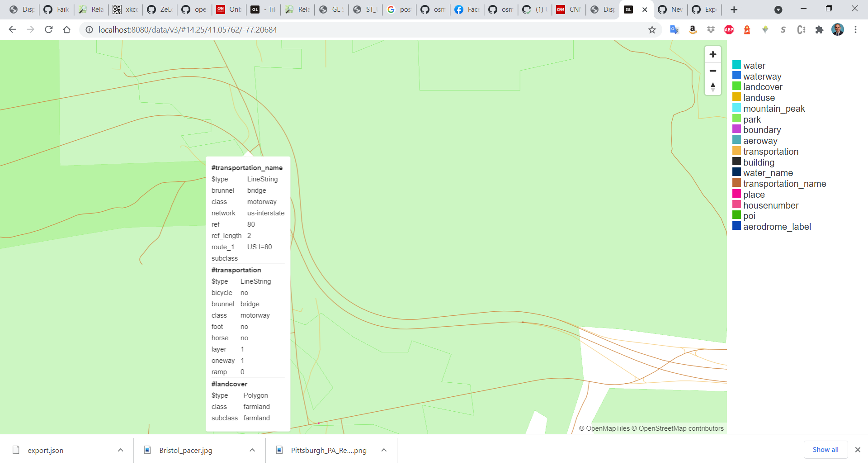The height and width of the screenshot is (466, 868).
Task: Click the Adblock Plus extension icon
Action: point(729,29)
